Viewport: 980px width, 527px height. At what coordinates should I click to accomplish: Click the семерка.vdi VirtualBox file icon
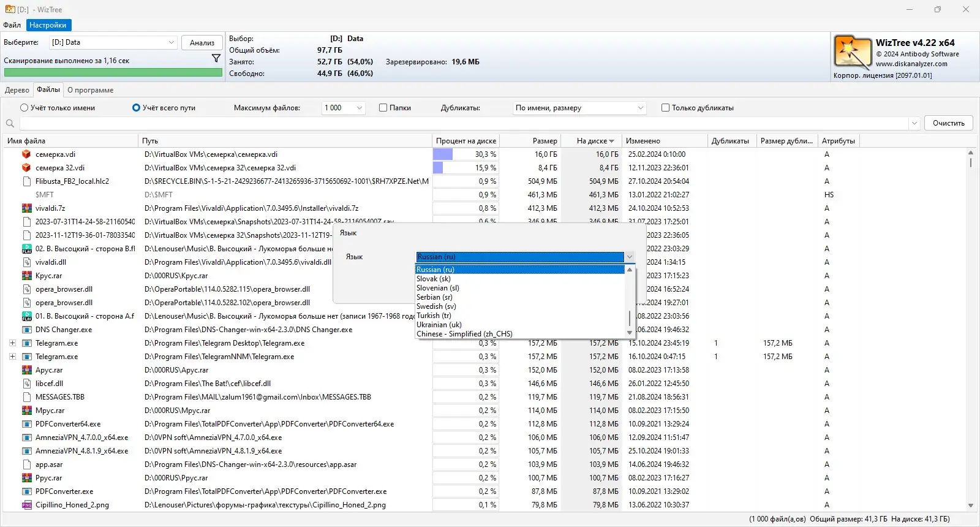pos(26,154)
